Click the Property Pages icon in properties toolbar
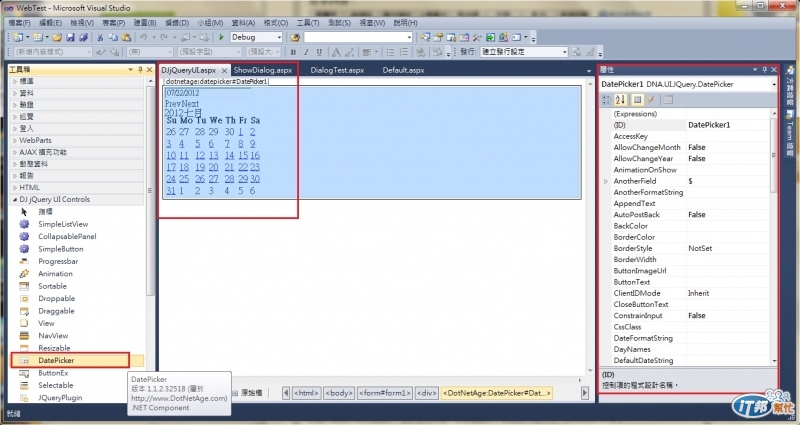This screenshot has height=425, width=800. tap(668, 100)
